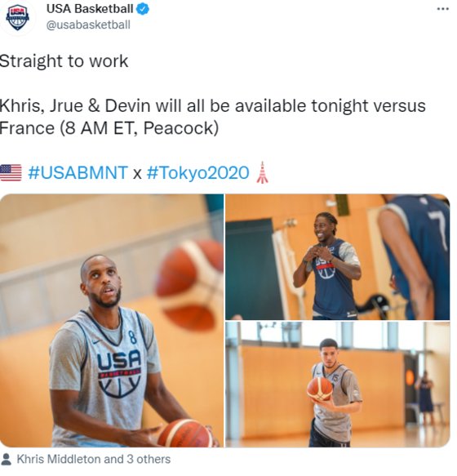This screenshot has height=476, width=457.
Task: Open USA Basketball display name profile
Action: point(90,9)
